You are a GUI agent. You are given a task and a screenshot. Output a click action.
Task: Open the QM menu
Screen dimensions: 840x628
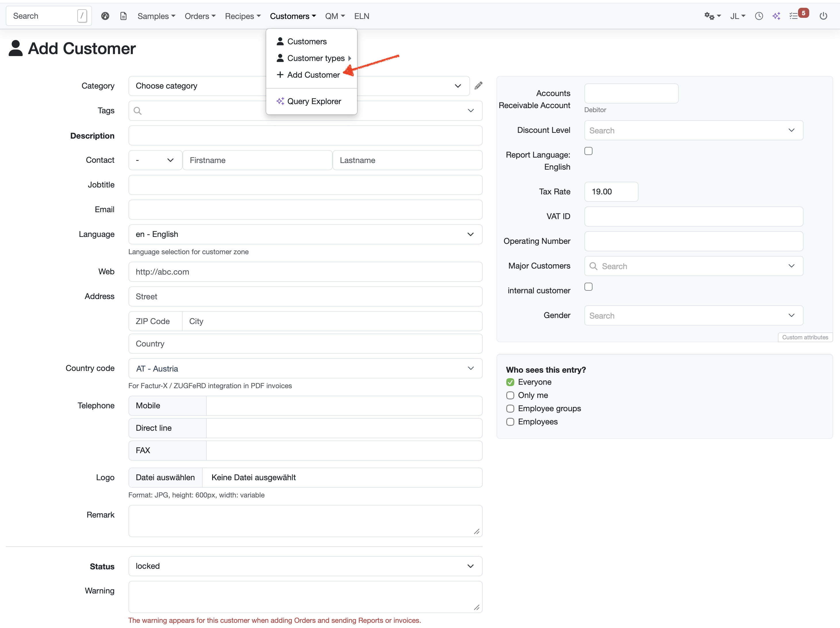[335, 16]
